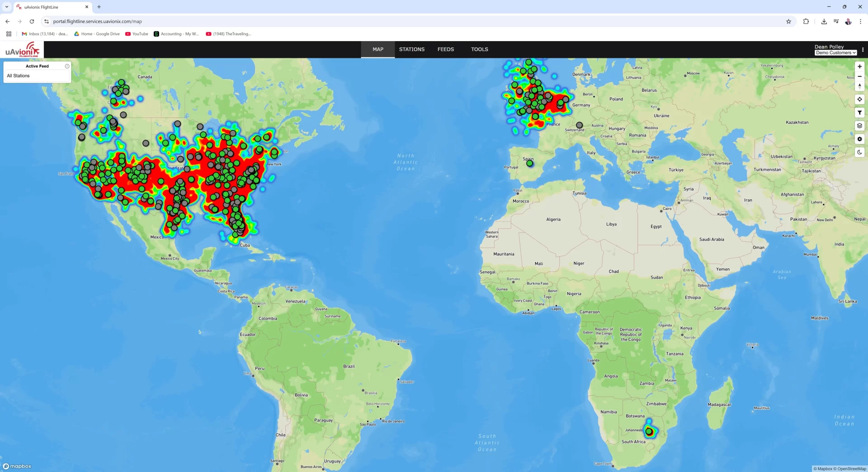Open Home - Google Drive bookmark

pos(97,34)
